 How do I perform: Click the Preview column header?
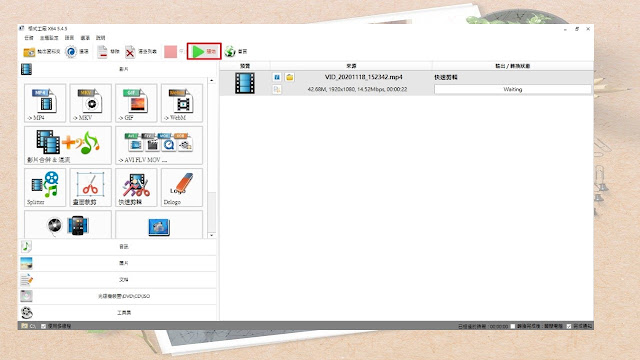pyautogui.click(x=245, y=66)
